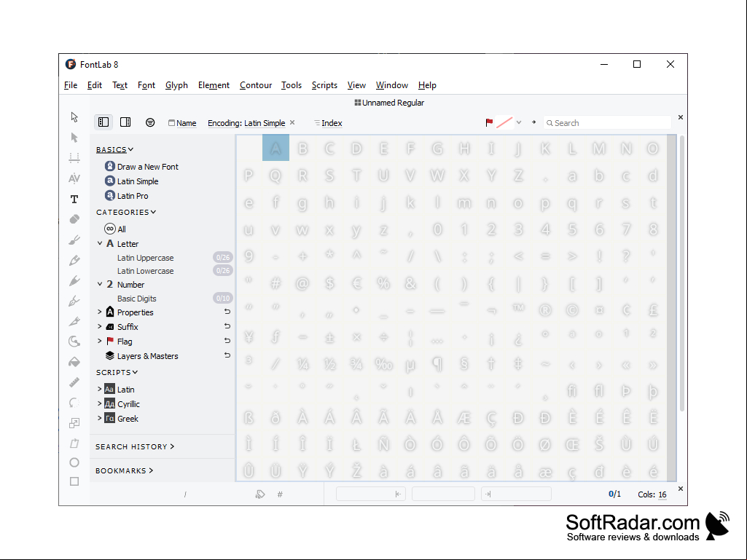Toggle the right sidebar panel button
The height and width of the screenshot is (560, 747).
pyautogui.click(x=125, y=122)
